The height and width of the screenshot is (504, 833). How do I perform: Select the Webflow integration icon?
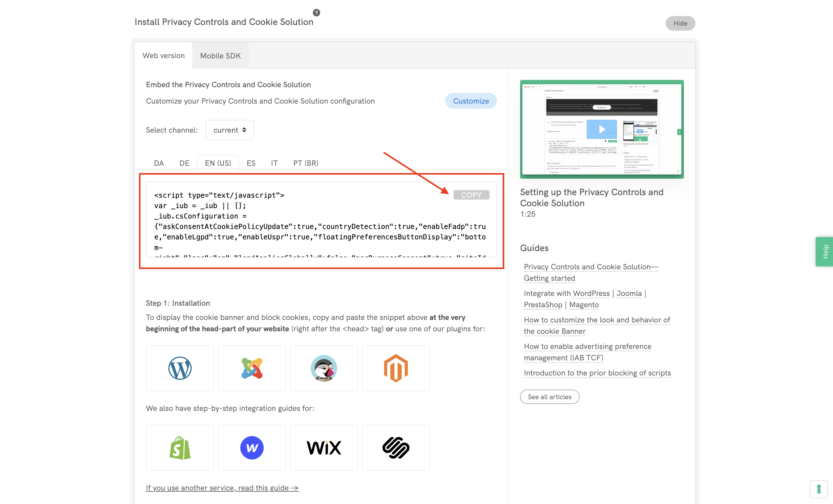tap(252, 447)
